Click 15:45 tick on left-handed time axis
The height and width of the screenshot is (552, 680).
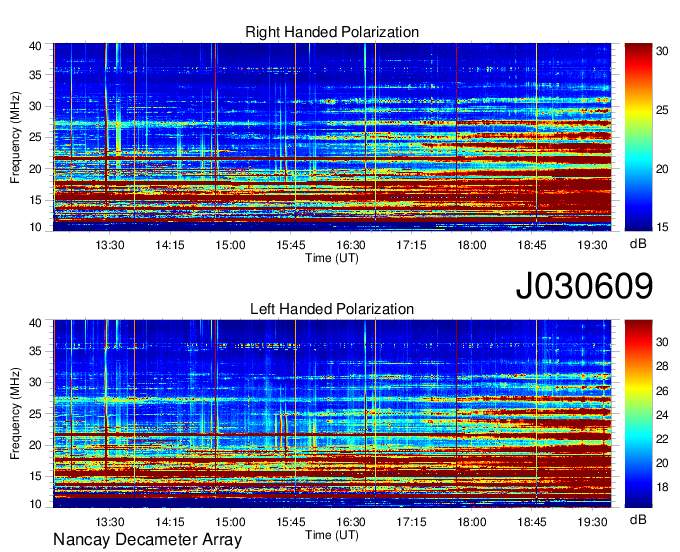291,522
